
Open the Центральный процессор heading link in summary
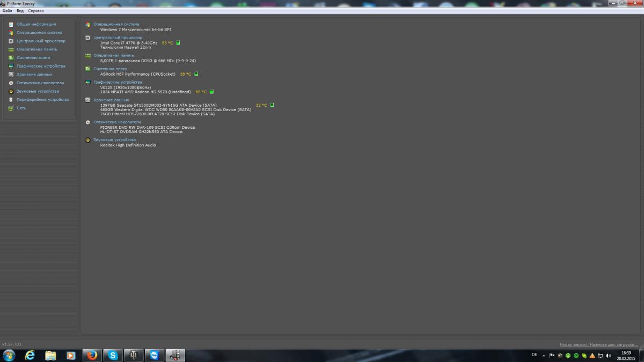point(118,38)
